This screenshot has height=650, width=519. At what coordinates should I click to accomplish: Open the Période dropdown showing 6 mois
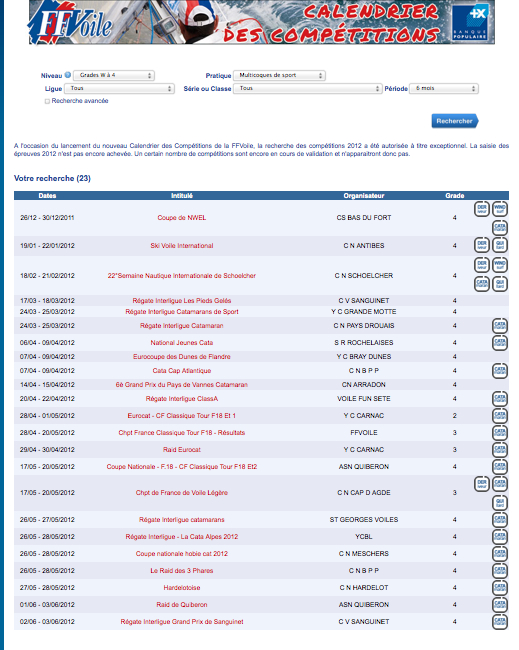pos(444,89)
